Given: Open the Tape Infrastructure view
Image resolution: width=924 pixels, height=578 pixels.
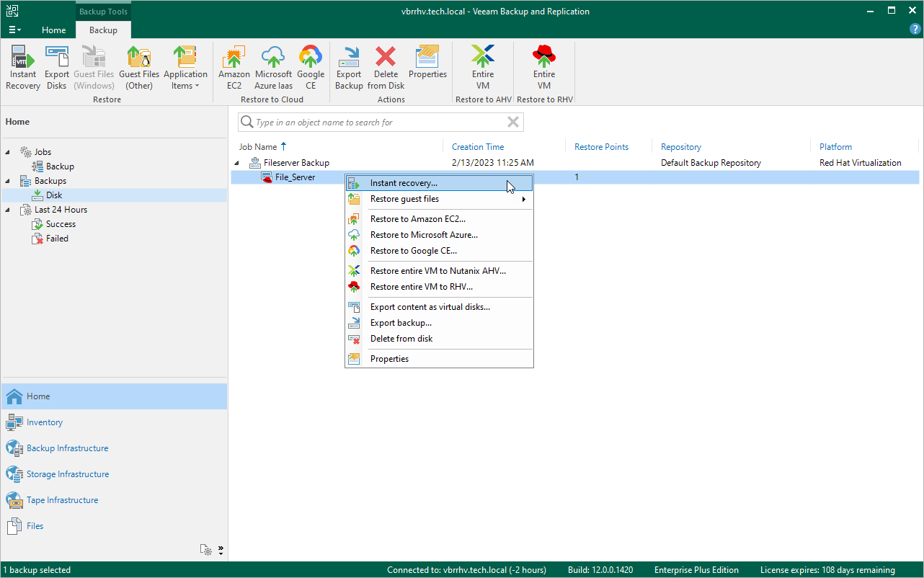Looking at the screenshot, I should pos(114,500).
